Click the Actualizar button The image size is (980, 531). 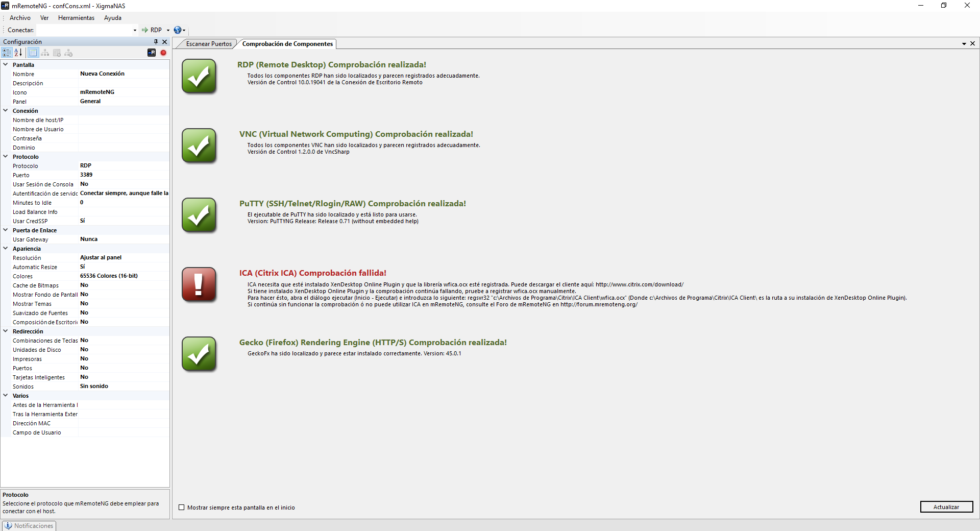point(946,507)
